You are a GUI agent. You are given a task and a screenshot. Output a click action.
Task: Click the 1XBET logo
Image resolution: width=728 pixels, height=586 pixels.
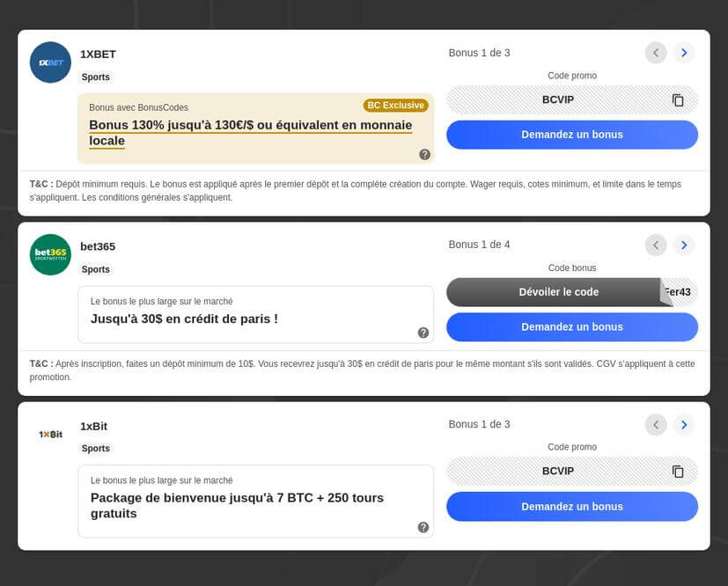(x=50, y=62)
